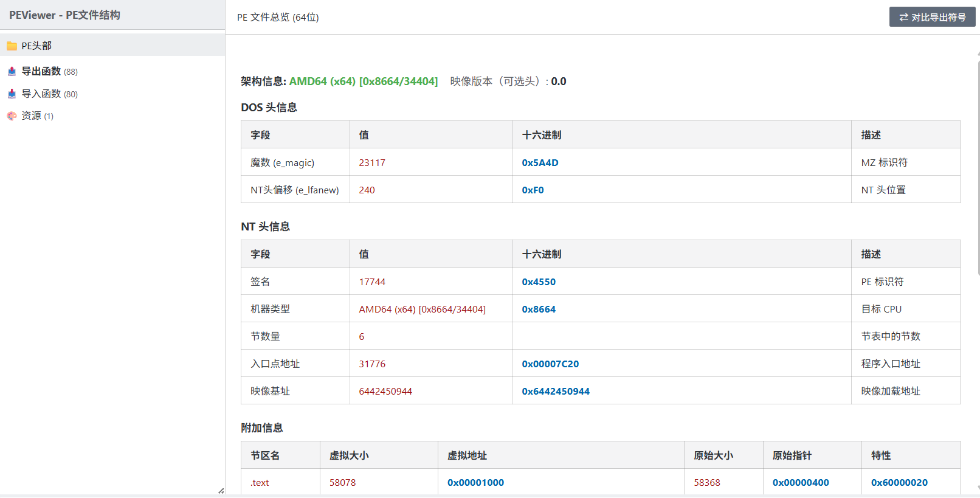This screenshot has height=498, width=980.
Task: Click the swap arrows icon on 对比导出符号
Action: tap(904, 17)
